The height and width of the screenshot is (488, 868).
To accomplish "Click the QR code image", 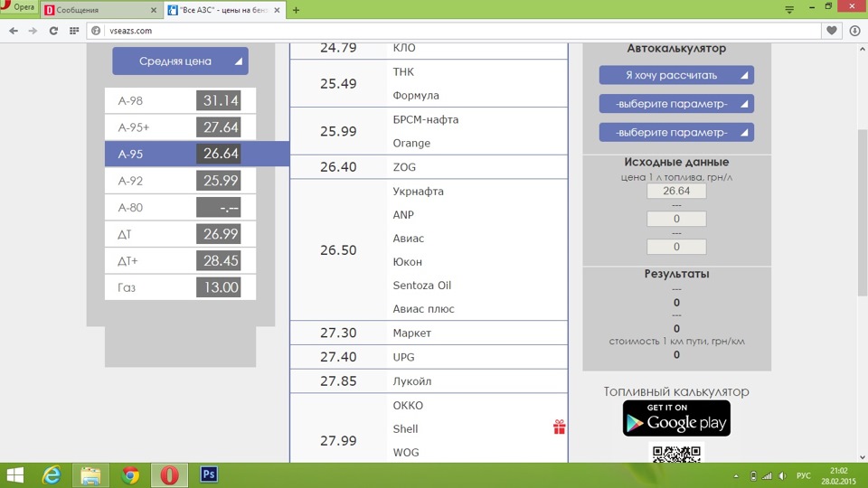I will 676,454.
